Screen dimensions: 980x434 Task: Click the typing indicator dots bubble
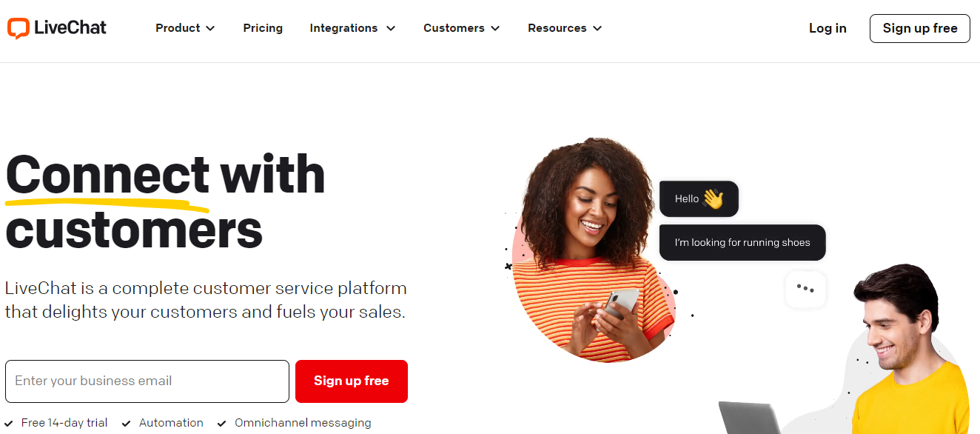[x=805, y=289]
